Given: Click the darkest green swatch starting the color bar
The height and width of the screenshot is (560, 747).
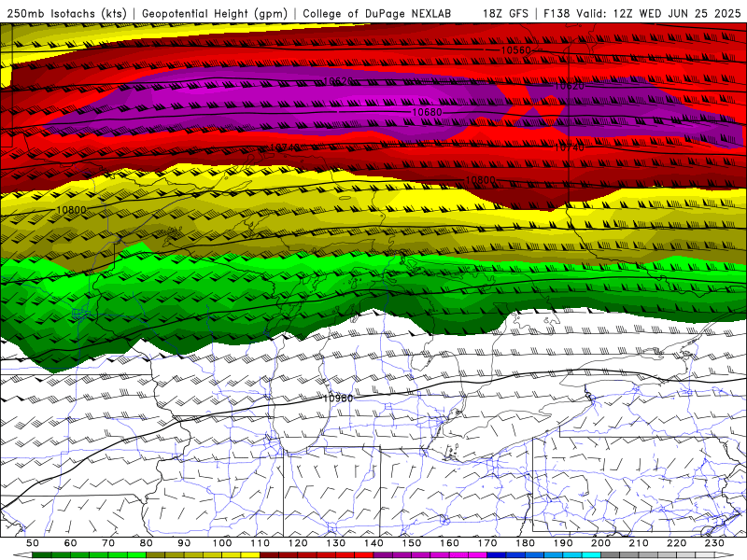Looking at the screenshot, I should coord(42,555).
